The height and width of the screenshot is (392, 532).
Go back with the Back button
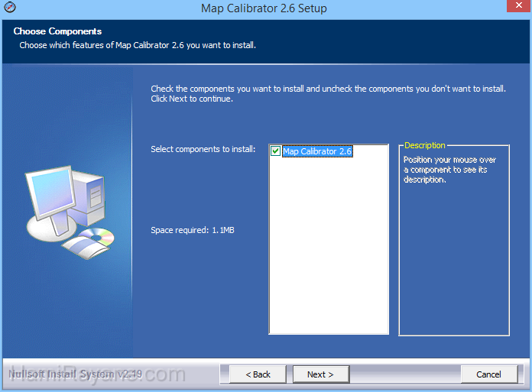tap(258, 374)
